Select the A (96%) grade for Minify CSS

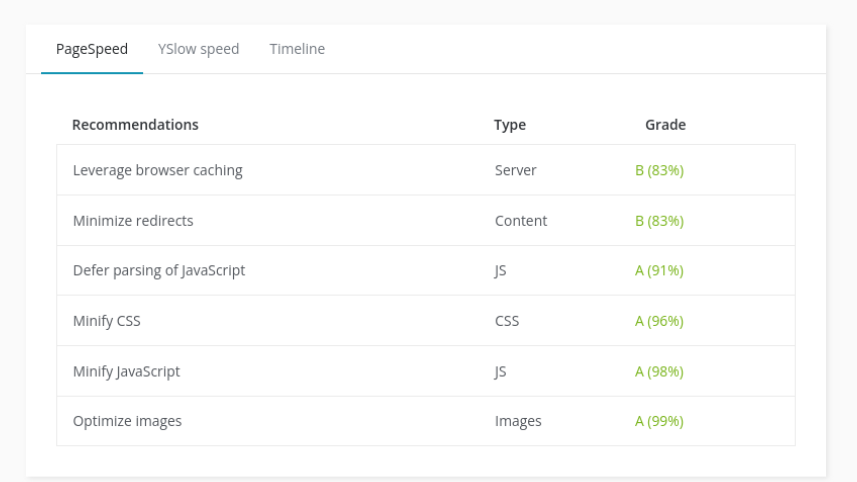point(659,321)
